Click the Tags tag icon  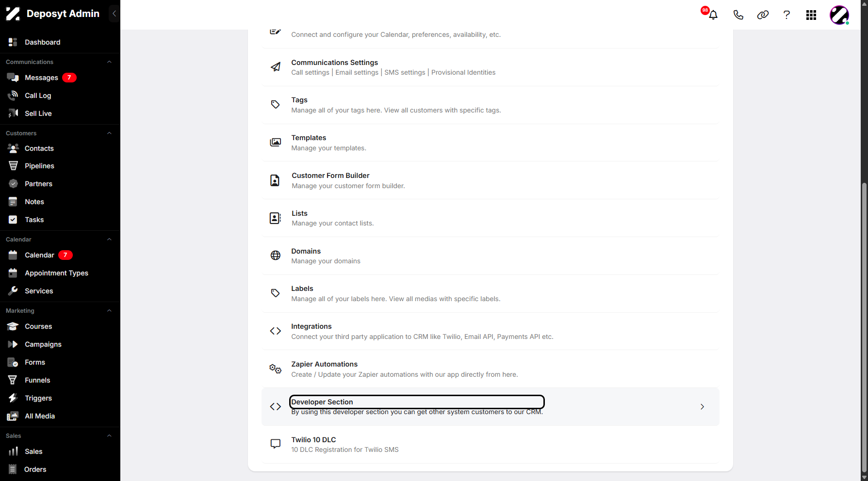click(276, 105)
